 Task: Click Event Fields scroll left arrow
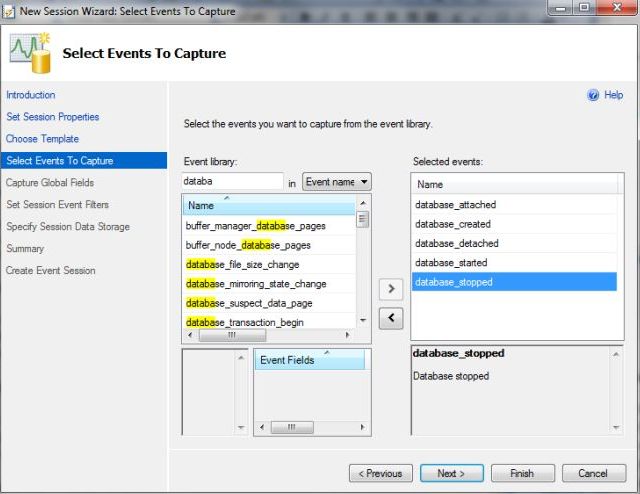click(262, 427)
